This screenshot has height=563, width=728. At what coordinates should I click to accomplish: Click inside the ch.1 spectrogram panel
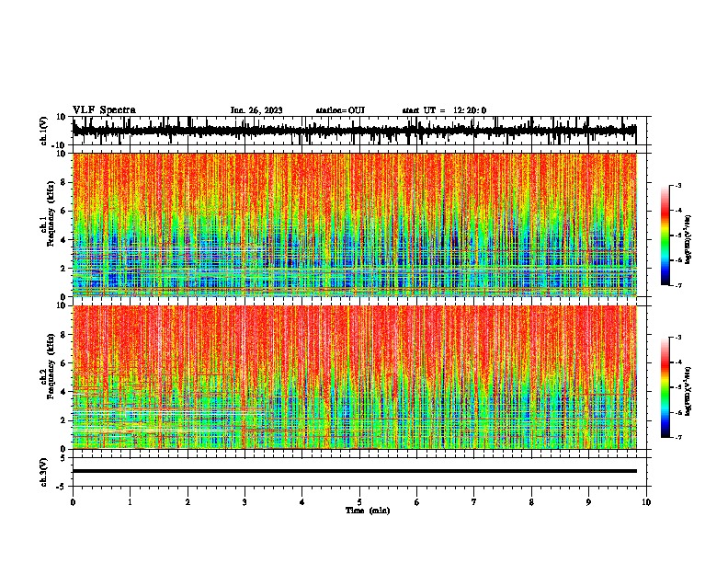click(354, 224)
